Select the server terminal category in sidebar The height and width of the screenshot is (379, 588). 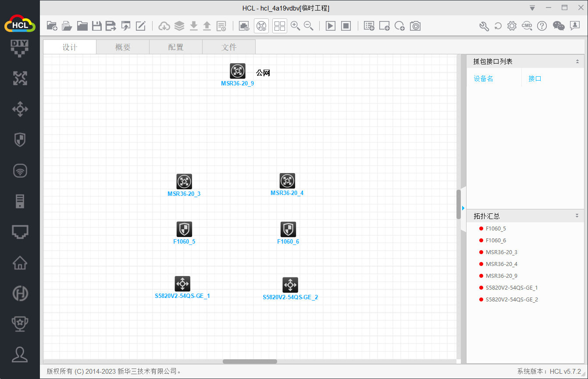pos(20,201)
